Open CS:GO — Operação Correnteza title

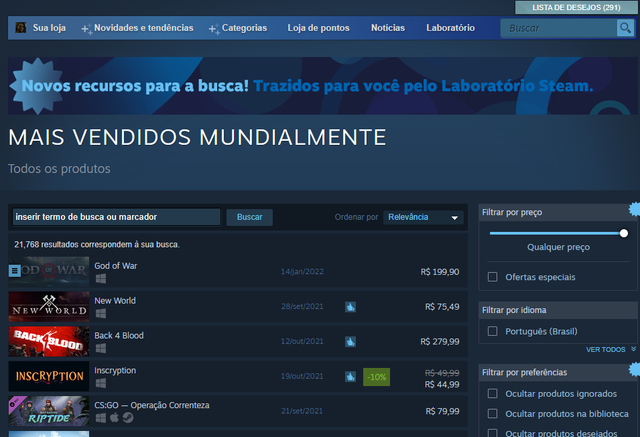(152, 405)
